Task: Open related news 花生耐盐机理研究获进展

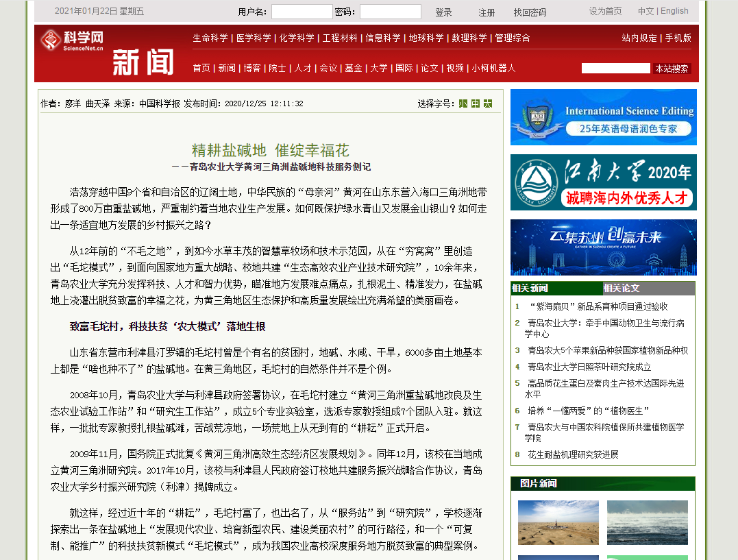Action: 573,454
